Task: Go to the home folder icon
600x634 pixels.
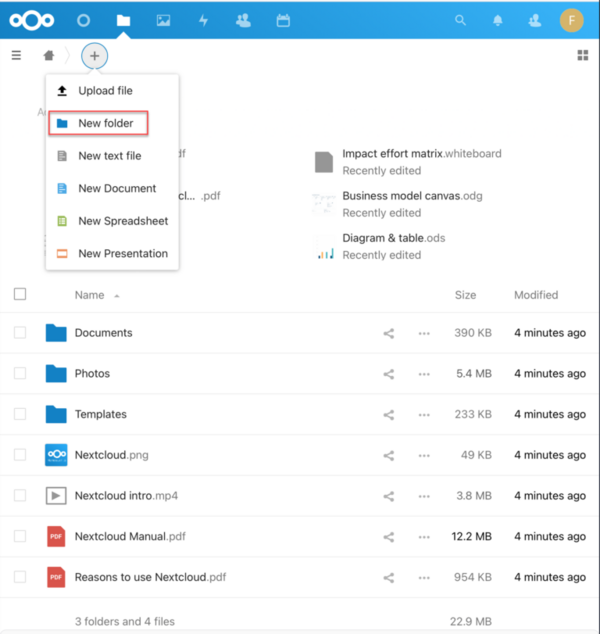Action: tap(49, 55)
